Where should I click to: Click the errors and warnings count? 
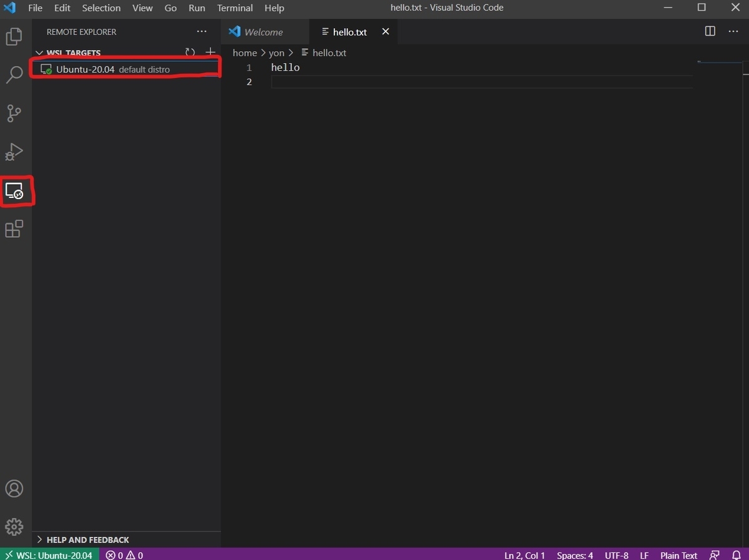point(124,555)
